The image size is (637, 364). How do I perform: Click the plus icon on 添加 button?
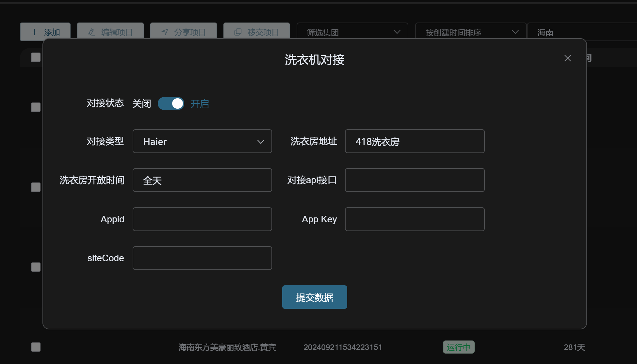(x=34, y=32)
